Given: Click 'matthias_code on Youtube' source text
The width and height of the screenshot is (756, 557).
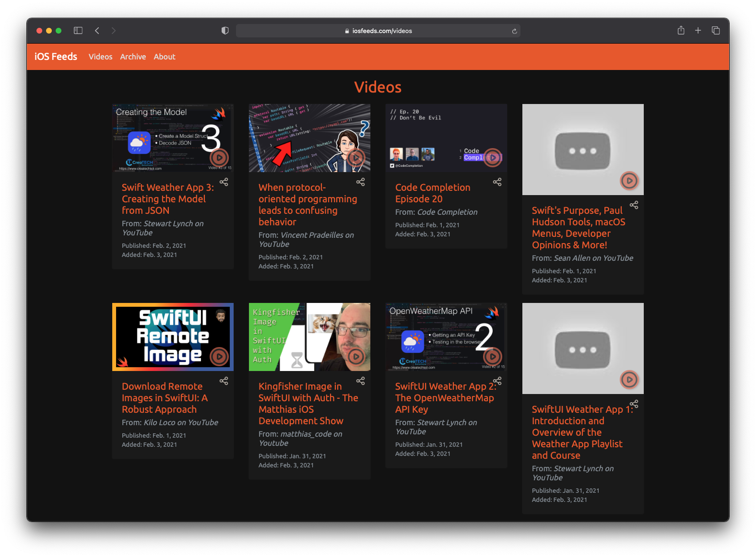Looking at the screenshot, I should click(300, 439).
